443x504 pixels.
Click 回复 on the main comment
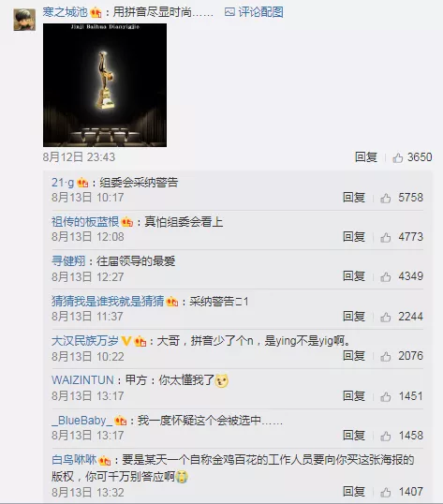pos(366,157)
